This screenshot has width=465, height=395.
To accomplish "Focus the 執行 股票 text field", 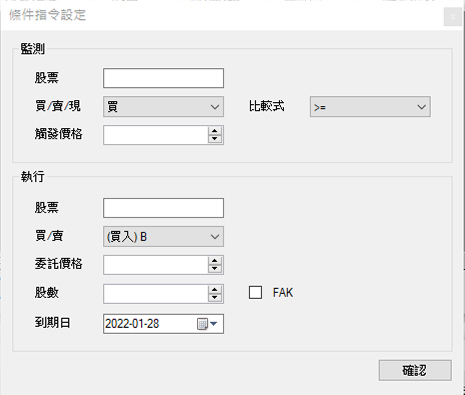I will click(163, 208).
